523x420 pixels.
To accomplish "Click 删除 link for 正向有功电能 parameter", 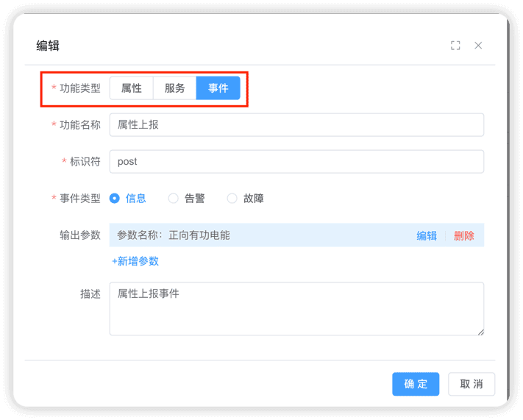I will [464, 236].
